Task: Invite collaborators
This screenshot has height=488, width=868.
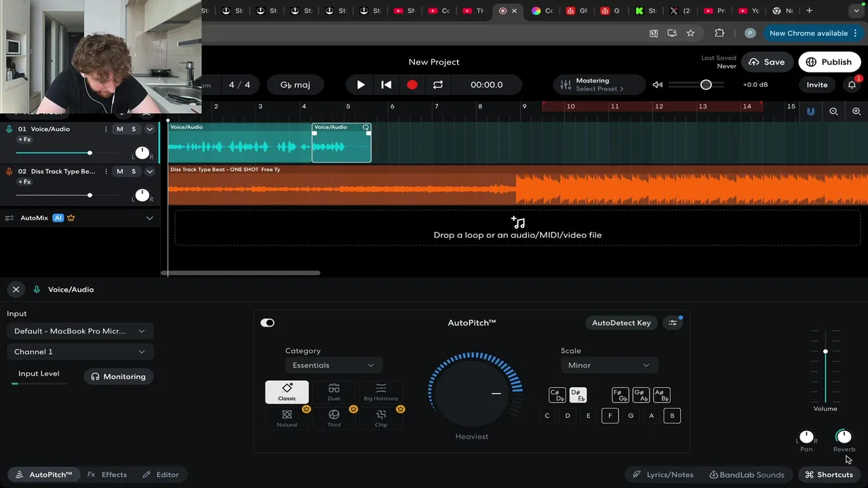Action: click(x=817, y=85)
